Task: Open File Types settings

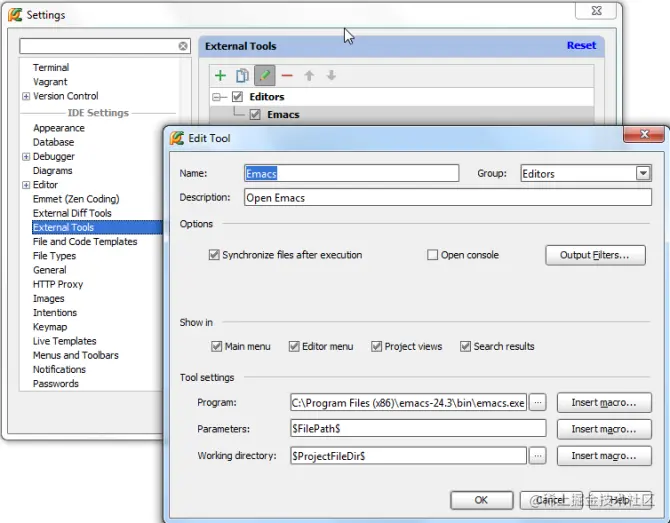Action: [54, 256]
